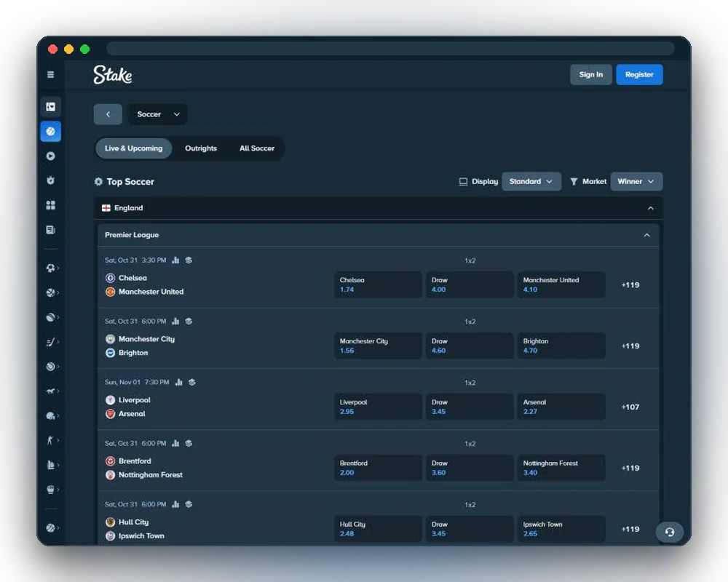Choose the ice hockey stick sport icon

(51, 342)
